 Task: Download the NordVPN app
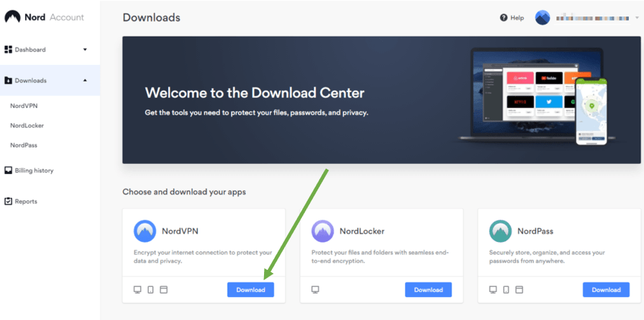250,290
